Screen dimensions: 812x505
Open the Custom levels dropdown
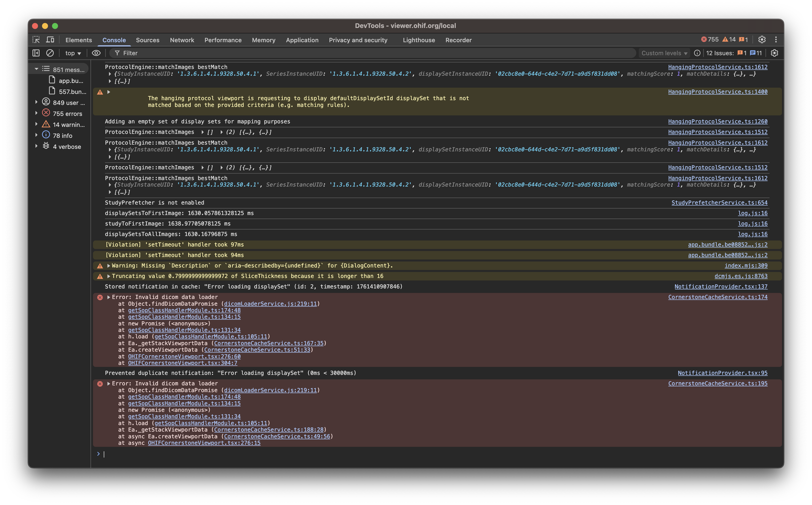[664, 53]
